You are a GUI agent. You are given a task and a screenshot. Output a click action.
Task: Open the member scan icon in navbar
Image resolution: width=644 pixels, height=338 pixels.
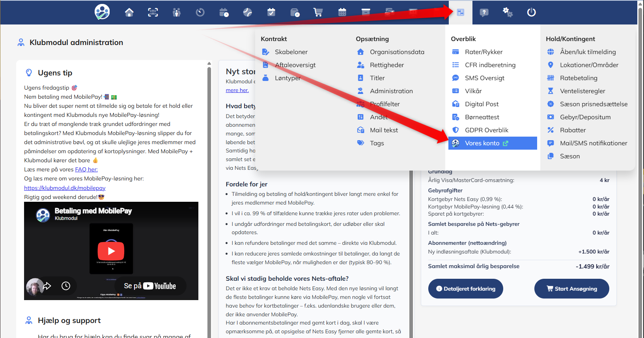point(153,12)
